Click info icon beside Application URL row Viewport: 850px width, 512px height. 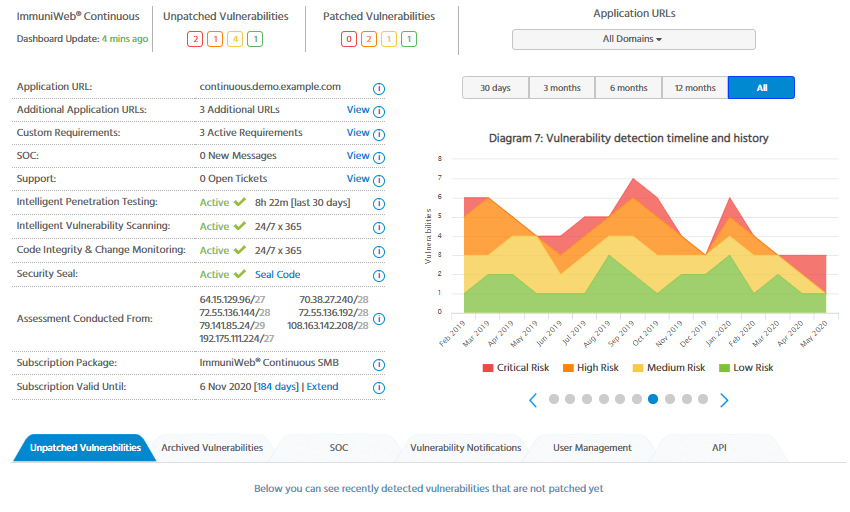tap(379, 88)
